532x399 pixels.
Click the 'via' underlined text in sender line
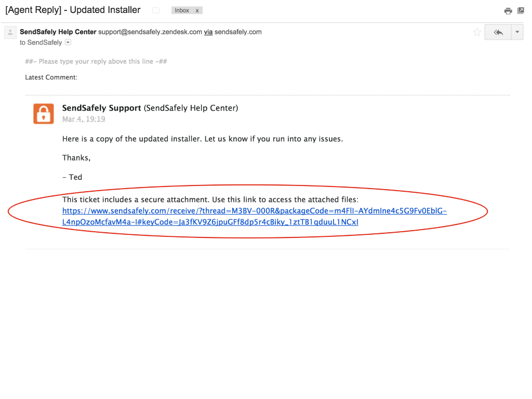tap(208, 32)
